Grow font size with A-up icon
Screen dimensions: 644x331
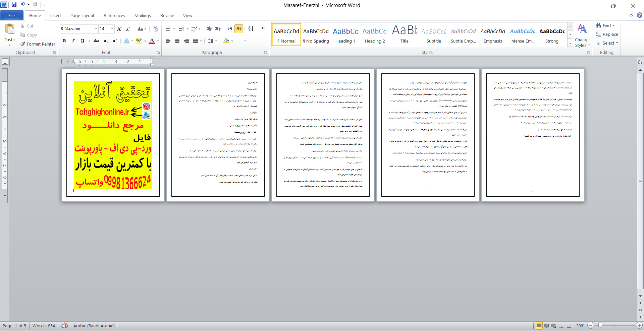(119, 29)
